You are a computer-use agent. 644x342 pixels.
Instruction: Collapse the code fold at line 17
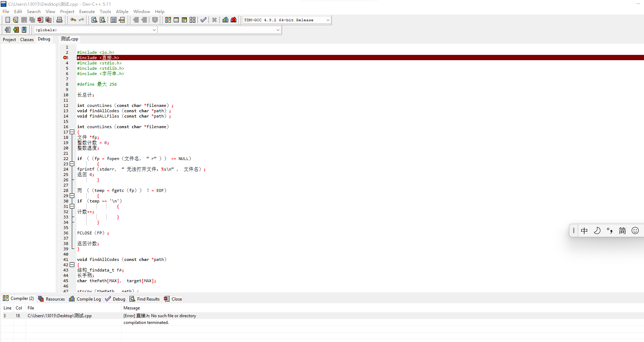(72, 132)
